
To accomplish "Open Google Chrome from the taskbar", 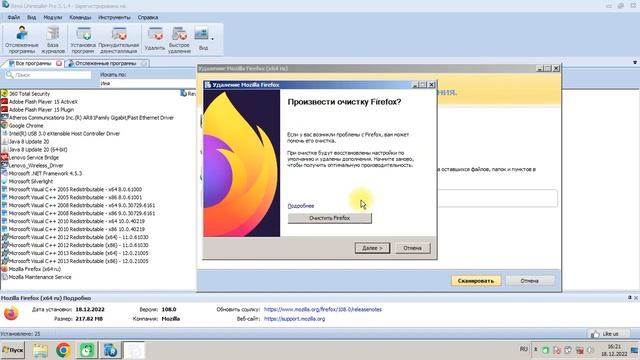I will [x=63, y=350].
